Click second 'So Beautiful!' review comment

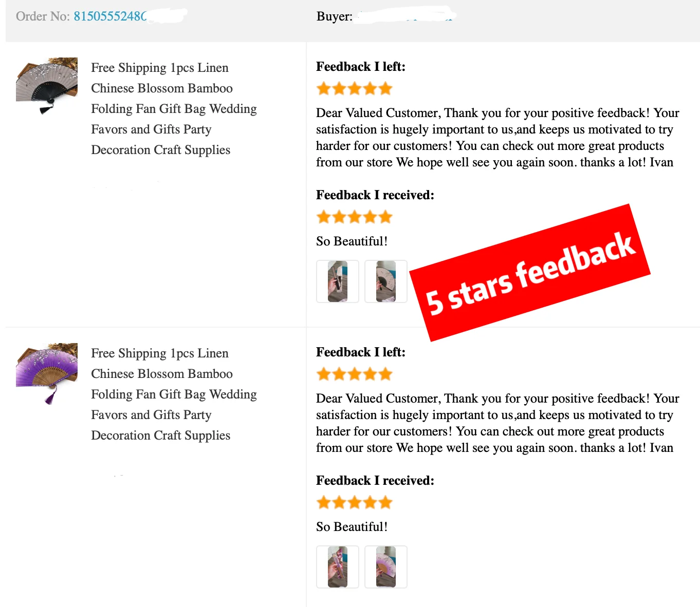point(352,527)
